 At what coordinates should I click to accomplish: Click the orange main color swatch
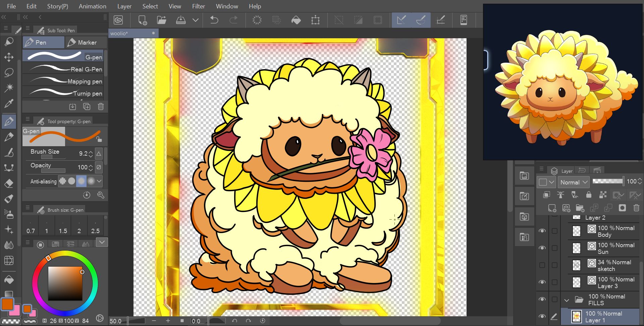coord(7,304)
